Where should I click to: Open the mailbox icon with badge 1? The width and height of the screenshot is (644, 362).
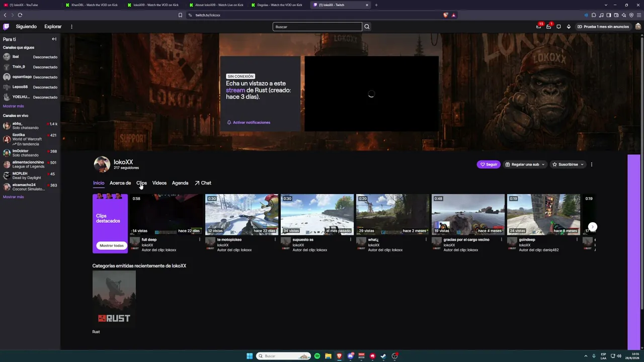pos(548,27)
